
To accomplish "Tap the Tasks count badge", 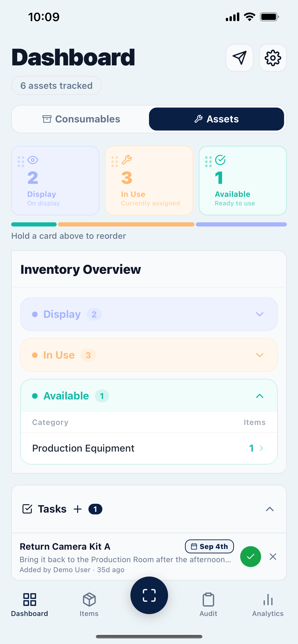I will point(95,509).
